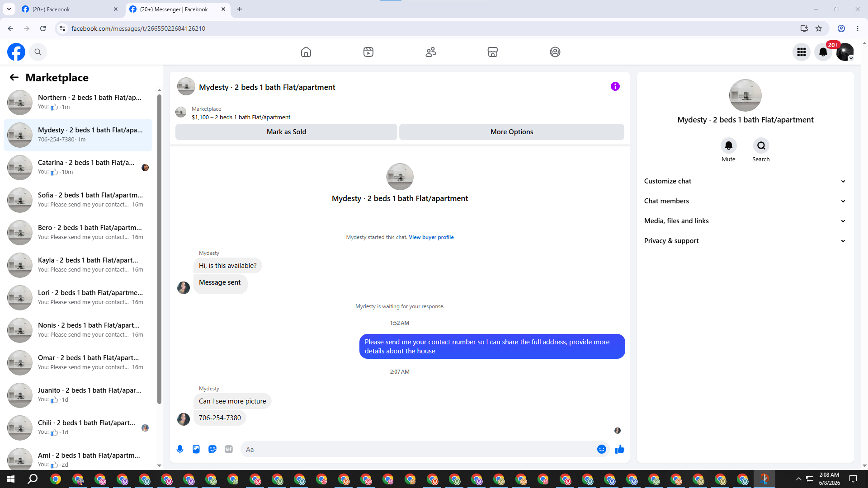
Task: Open the Sofia conversation
Action: pos(78,200)
